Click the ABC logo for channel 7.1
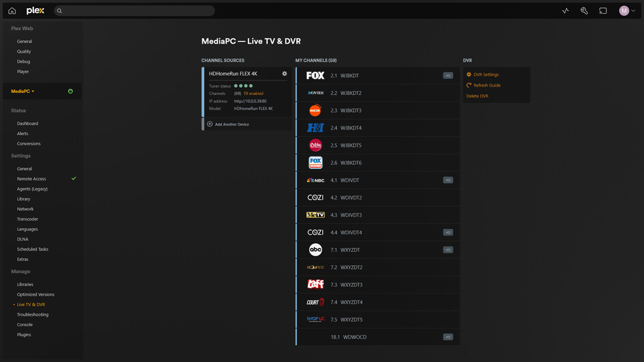This screenshot has width=644, height=362. (316, 250)
